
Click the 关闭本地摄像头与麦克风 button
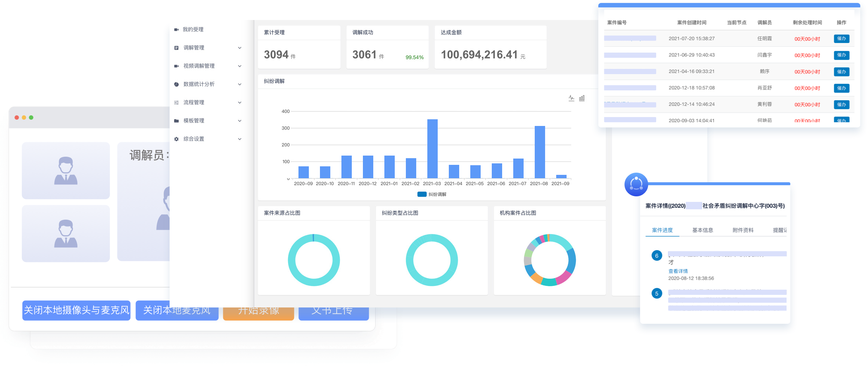(x=76, y=310)
